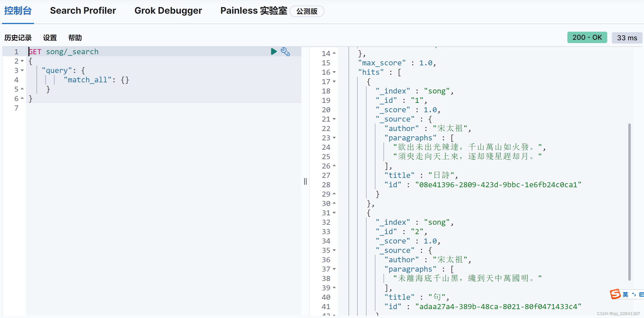Grab the editor/response pane divider handle

tap(305, 181)
